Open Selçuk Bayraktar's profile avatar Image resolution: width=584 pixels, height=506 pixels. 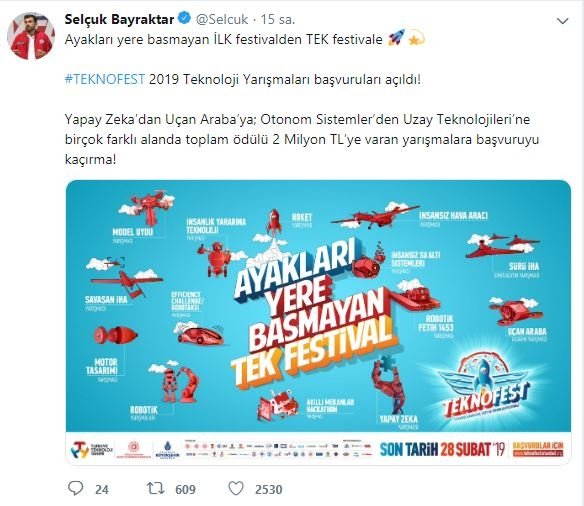(x=31, y=36)
